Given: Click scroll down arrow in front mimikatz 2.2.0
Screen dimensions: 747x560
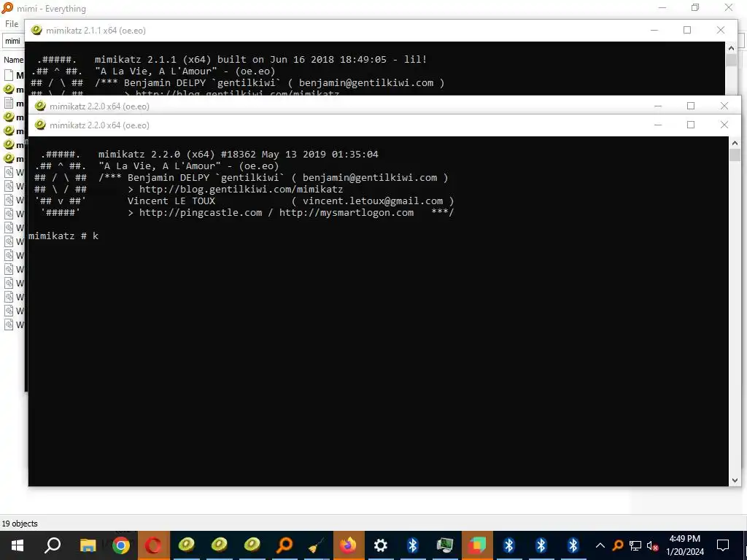Looking at the screenshot, I should [734, 481].
